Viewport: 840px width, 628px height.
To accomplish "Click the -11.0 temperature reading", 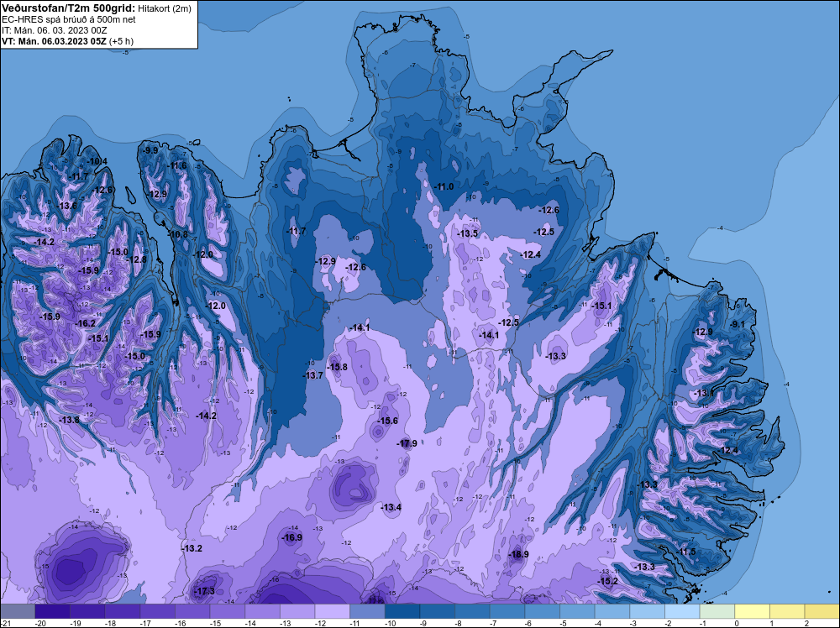I will [444, 186].
